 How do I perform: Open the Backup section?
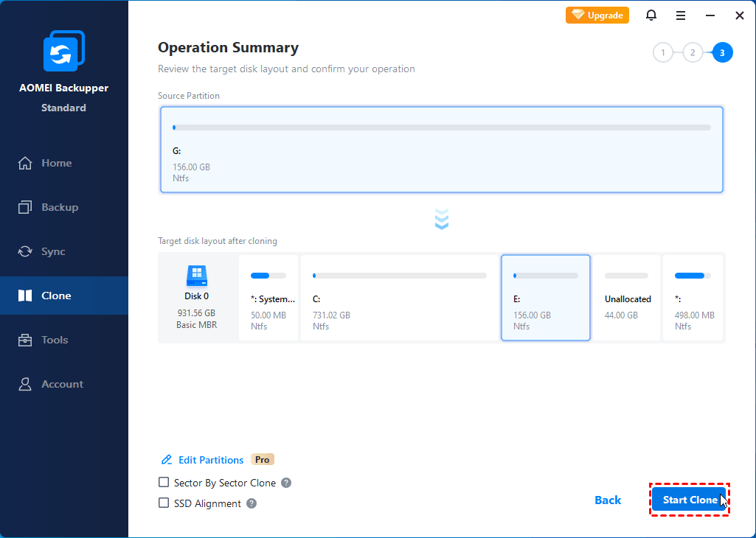click(64, 207)
